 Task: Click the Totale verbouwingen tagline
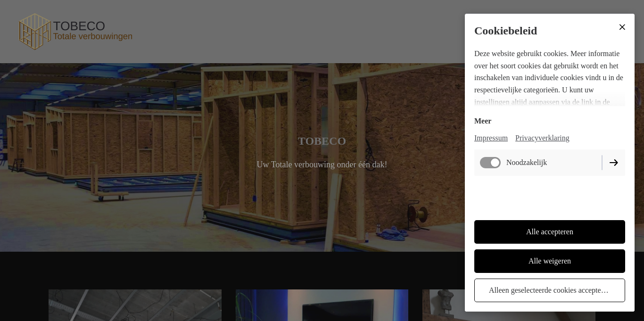coord(92,37)
